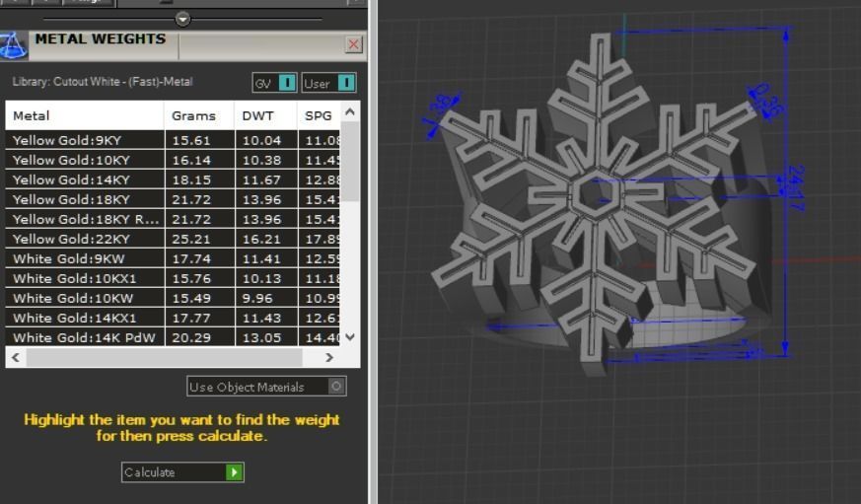Click the 15.61 grams cell
The height and width of the screenshot is (504, 861).
pos(199,141)
